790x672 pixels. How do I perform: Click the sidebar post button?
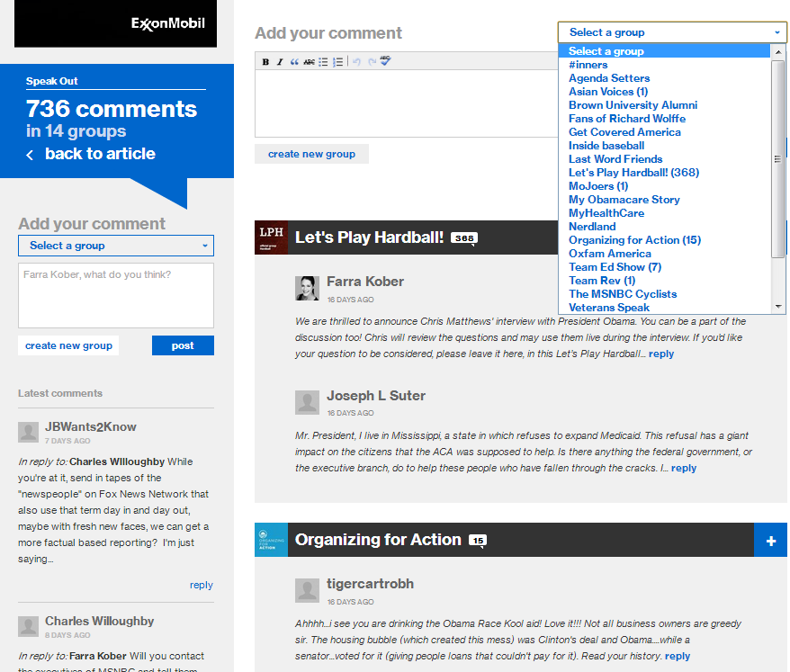tap(183, 345)
